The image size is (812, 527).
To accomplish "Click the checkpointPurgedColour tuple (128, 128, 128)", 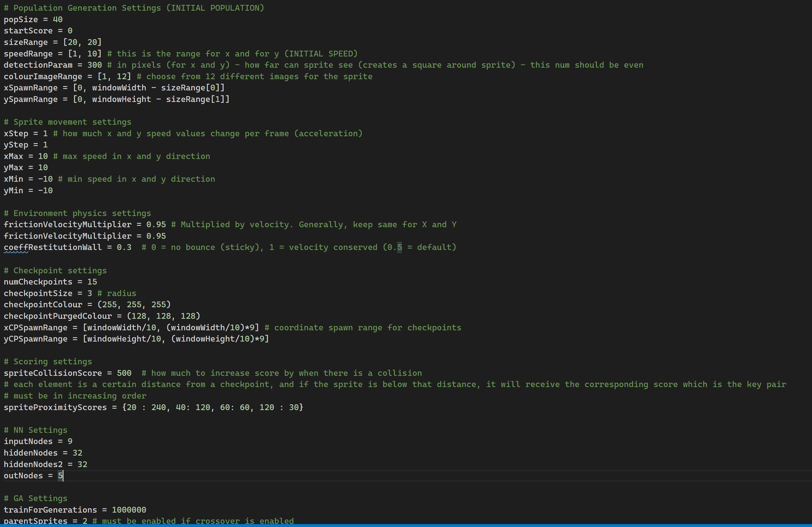I will 163,316.
